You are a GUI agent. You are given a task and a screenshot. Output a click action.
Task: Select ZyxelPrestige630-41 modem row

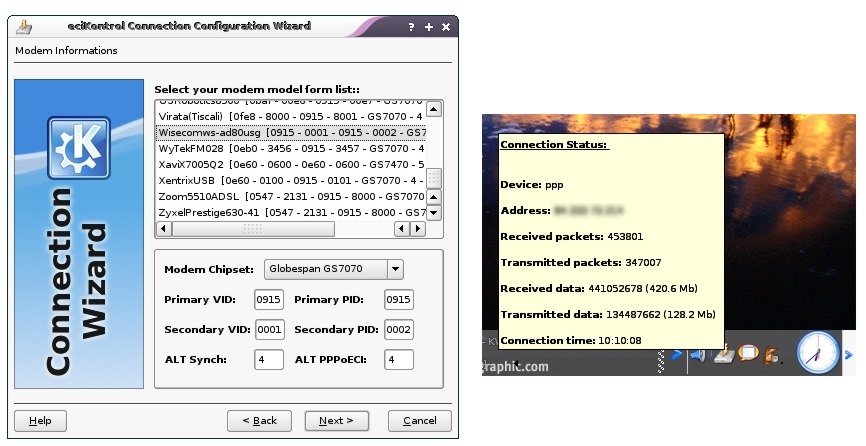291,213
